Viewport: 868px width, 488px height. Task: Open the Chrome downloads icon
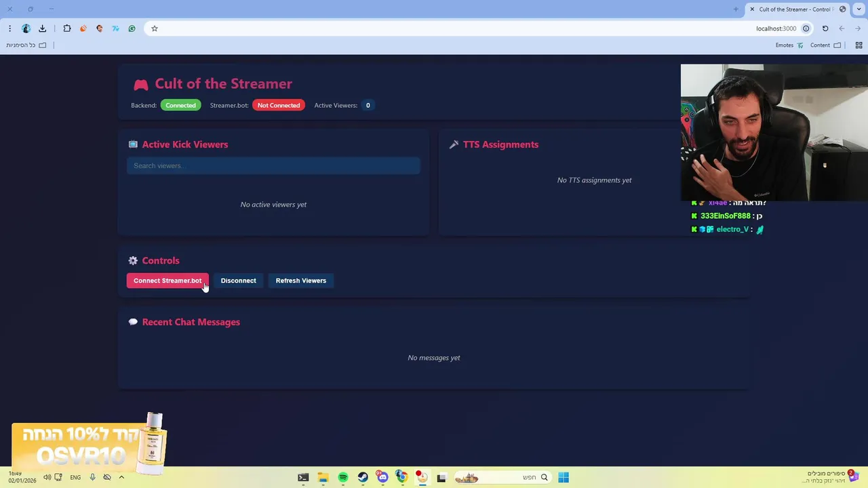[42, 28]
